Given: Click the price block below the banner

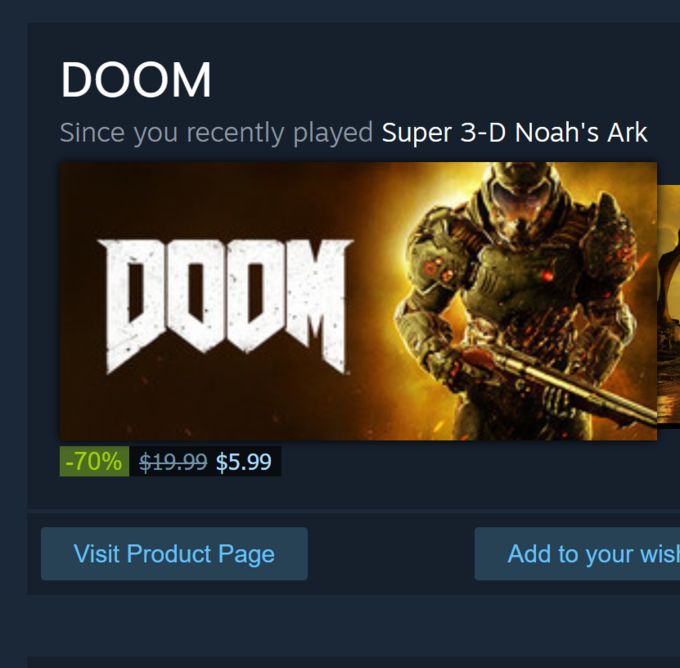Looking at the screenshot, I should tap(170, 462).
